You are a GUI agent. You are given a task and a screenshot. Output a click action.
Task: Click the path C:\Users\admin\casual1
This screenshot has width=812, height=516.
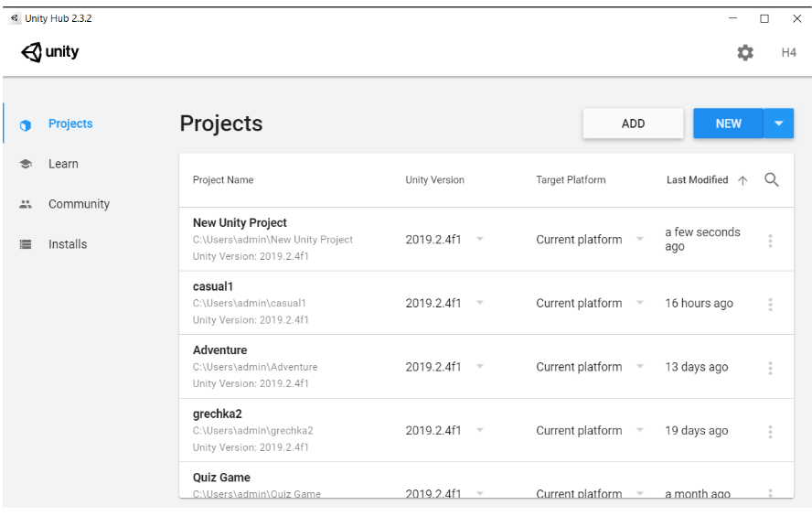pyautogui.click(x=249, y=303)
